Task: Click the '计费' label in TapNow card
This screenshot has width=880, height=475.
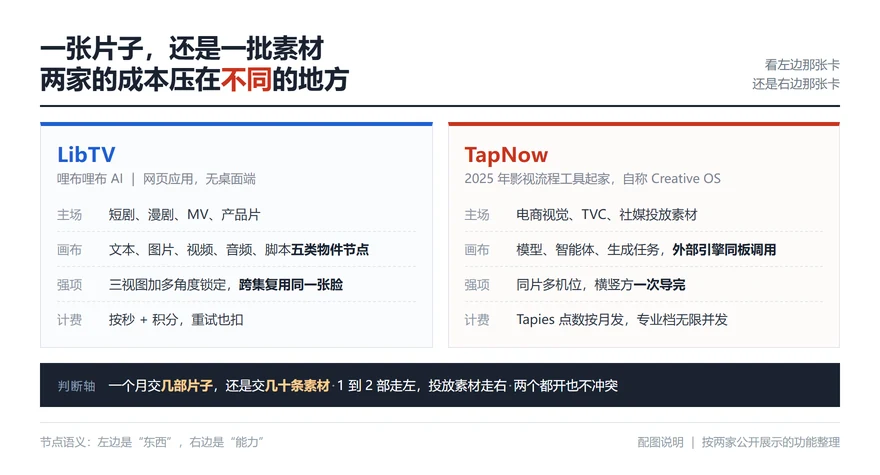Action: (x=477, y=320)
